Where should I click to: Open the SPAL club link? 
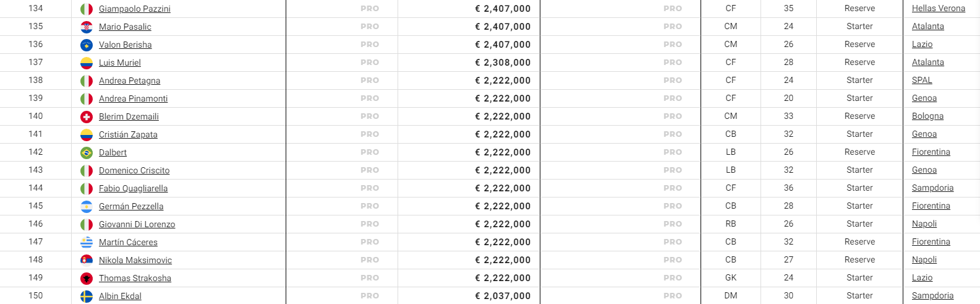click(x=922, y=80)
